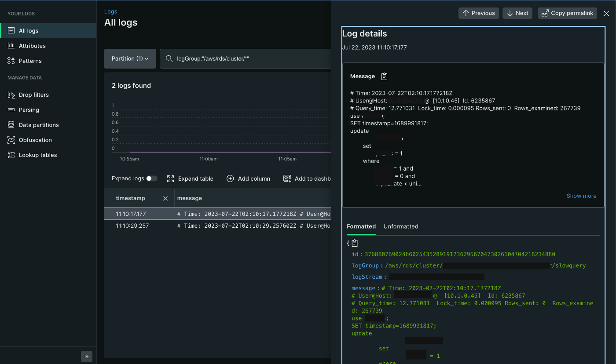The width and height of the screenshot is (616, 364).
Task: Copy formatted JSON with clipboard icon
Action: click(355, 243)
